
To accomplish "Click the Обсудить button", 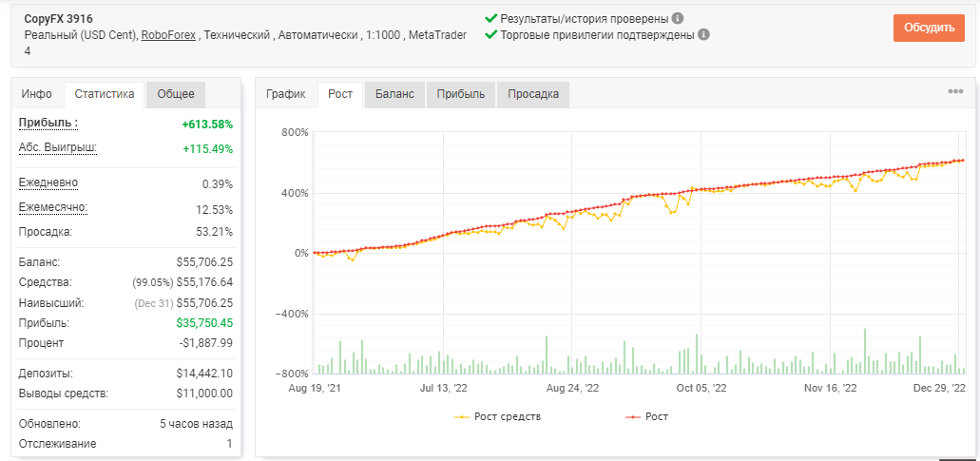I will tap(929, 28).
